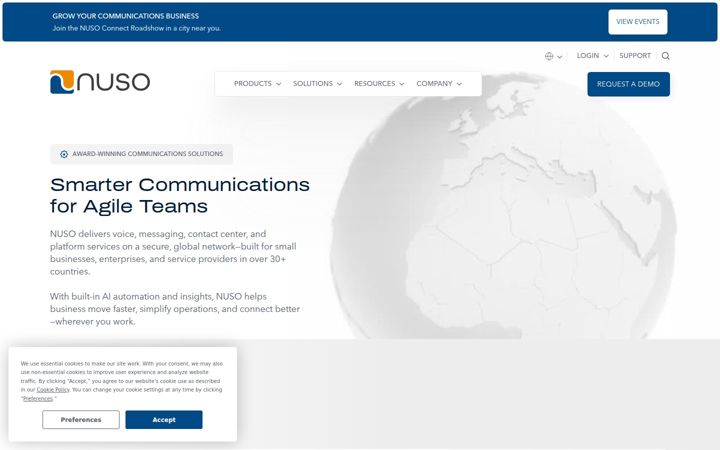The width and height of the screenshot is (720, 450).
Task: Expand the SOLUTIONS menu
Action: 318,84
